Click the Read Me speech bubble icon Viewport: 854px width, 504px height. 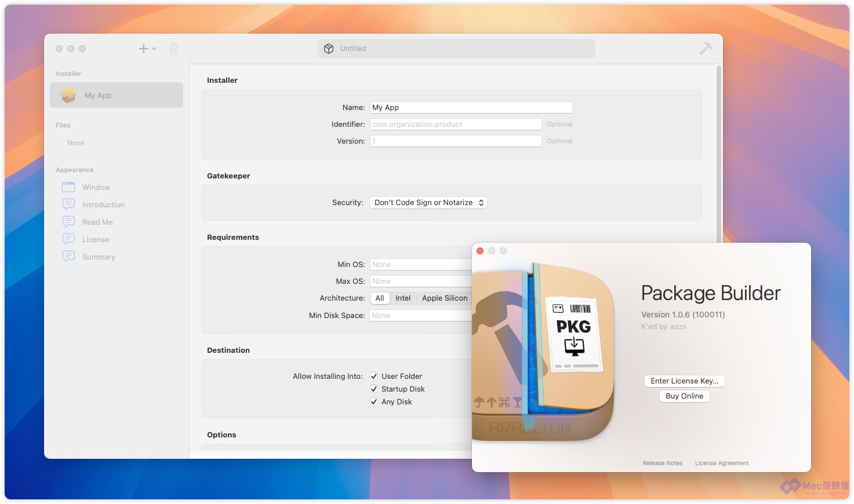click(68, 222)
